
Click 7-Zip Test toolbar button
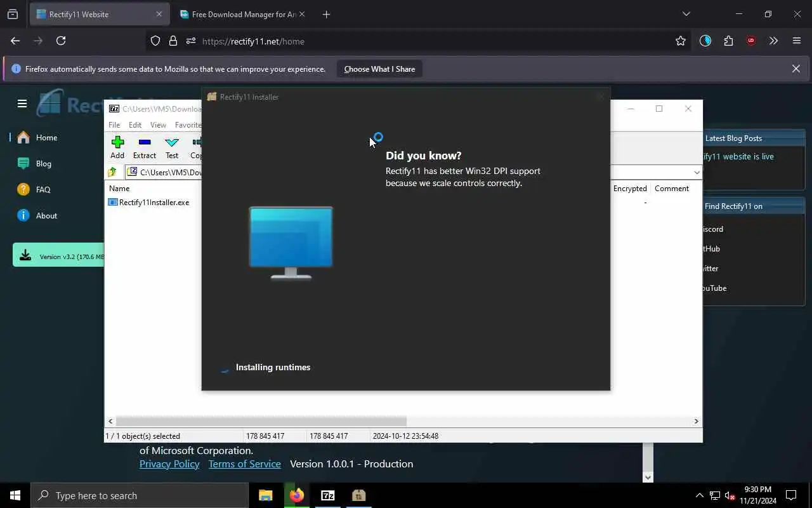(x=172, y=147)
